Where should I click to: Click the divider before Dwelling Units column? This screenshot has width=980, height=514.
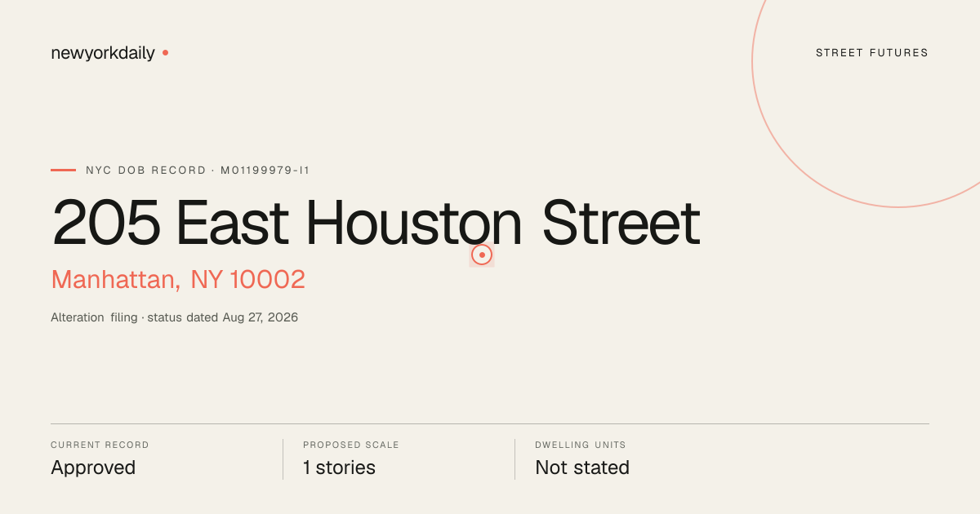514,459
